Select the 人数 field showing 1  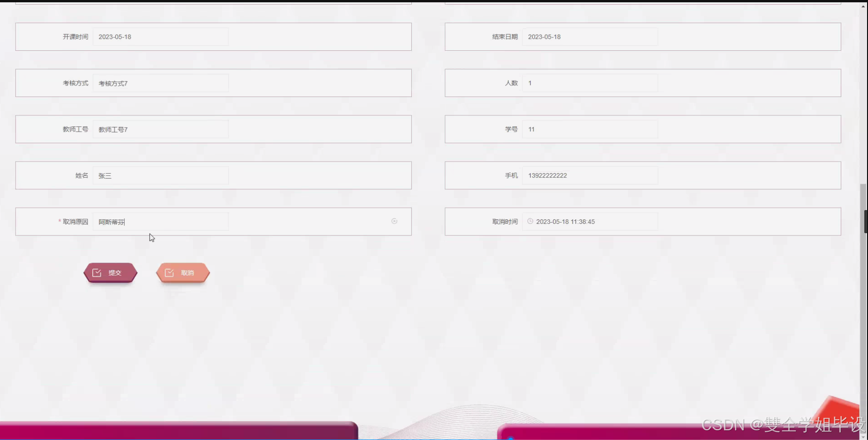590,83
